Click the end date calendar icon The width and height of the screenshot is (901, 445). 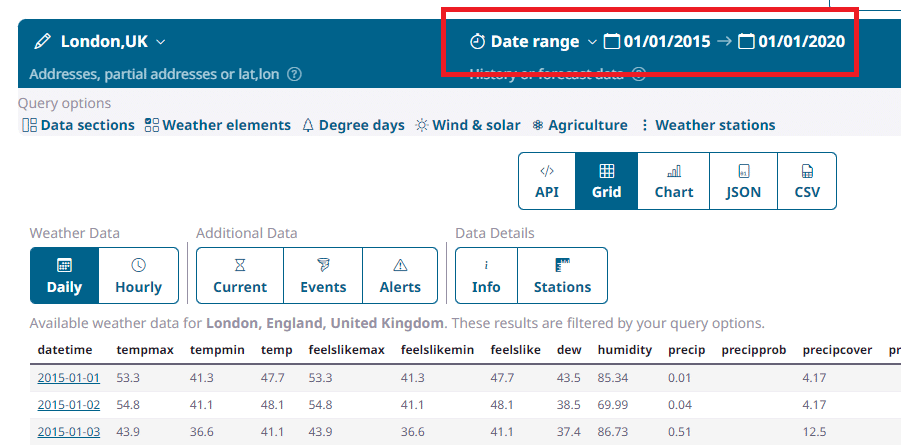click(746, 42)
